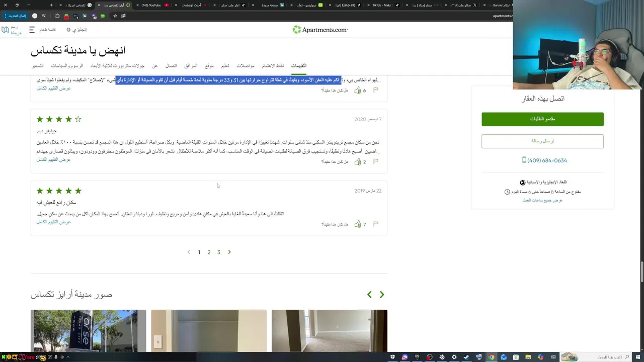Click the Apartments.com logo

[x=320, y=30]
